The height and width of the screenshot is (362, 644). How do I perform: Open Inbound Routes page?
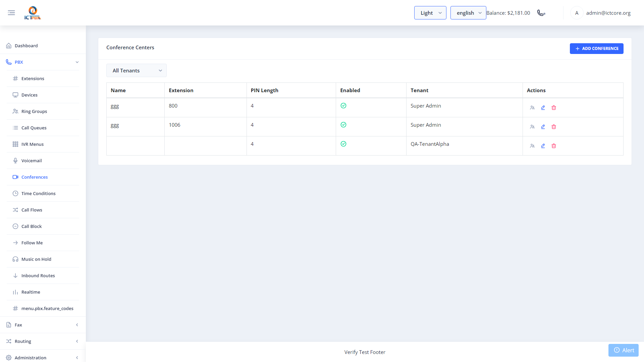43,276
